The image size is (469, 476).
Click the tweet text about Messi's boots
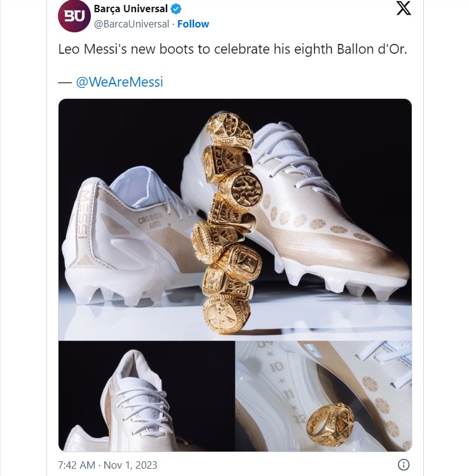[232, 49]
